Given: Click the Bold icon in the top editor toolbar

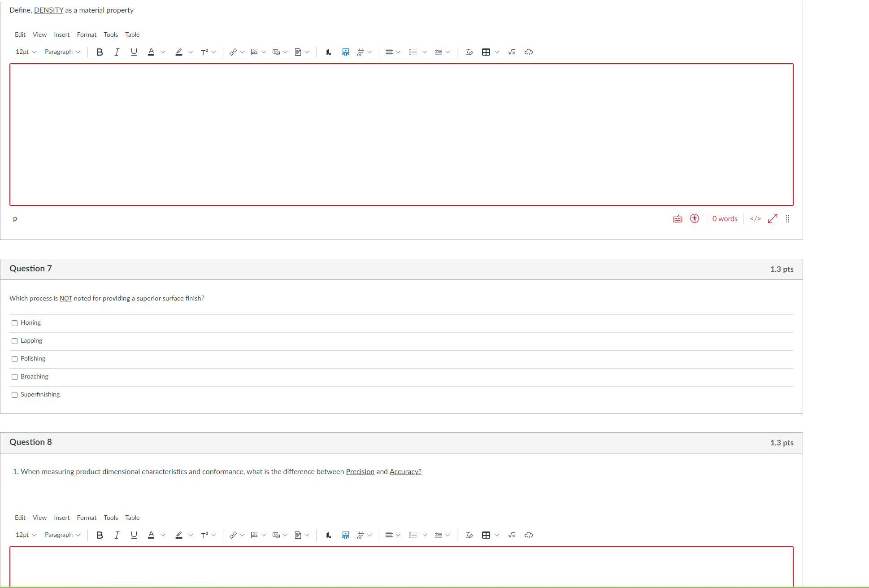Looking at the screenshot, I should point(100,52).
